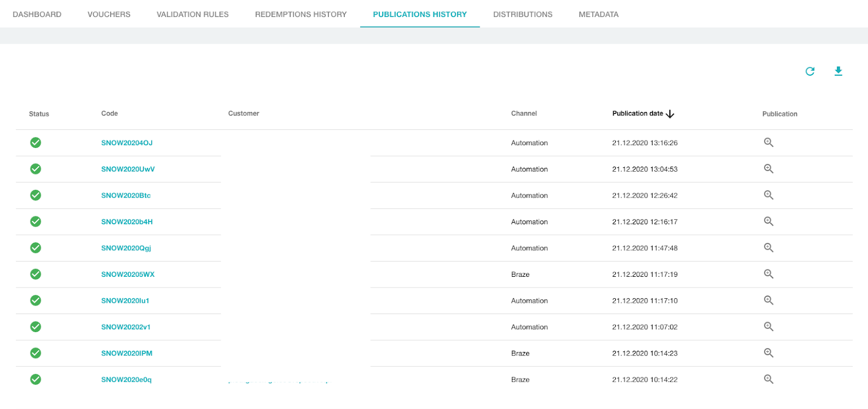The height and width of the screenshot is (409, 868).
Task: Click green status icon for SNOW2020e0q
Action: click(36, 380)
